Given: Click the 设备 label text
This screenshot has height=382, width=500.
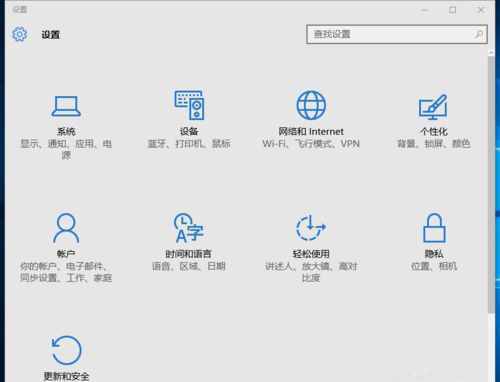Looking at the screenshot, I should tap(189, 131).
